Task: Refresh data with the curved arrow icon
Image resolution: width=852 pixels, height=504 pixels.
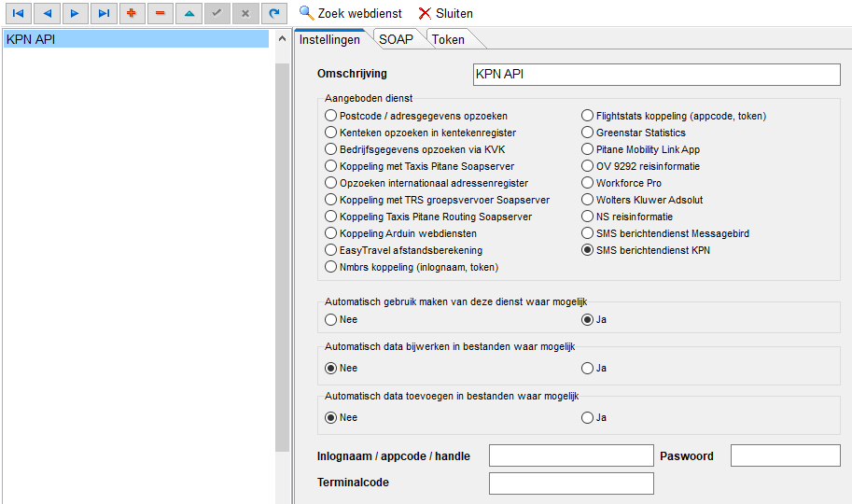Action: point(273,13)
